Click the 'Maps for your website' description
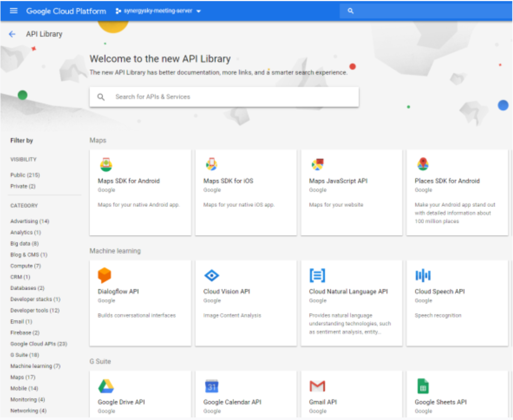The height and width of the screenshot is (420, 513). point(336,205)
